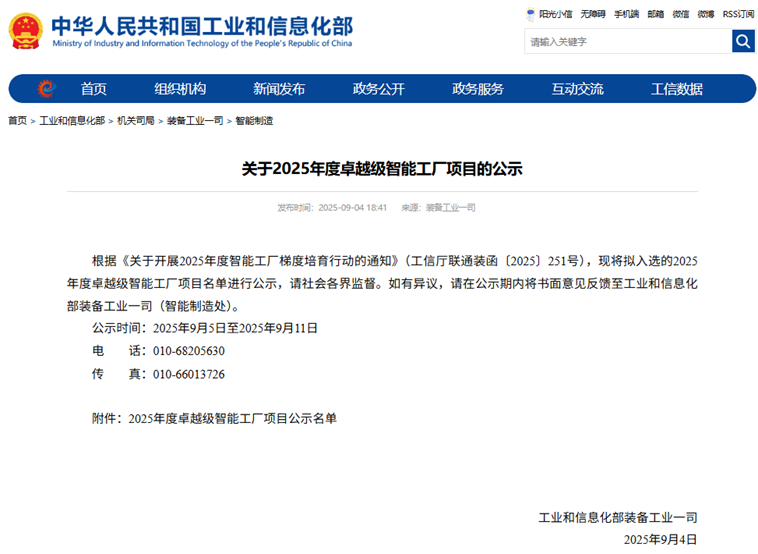Image resolution: width=758 pixels, height=554 pixels.
Task: Open the 2025年度卓越级智能工厂项目公示名单 attachment
Action: coord(233,419)
